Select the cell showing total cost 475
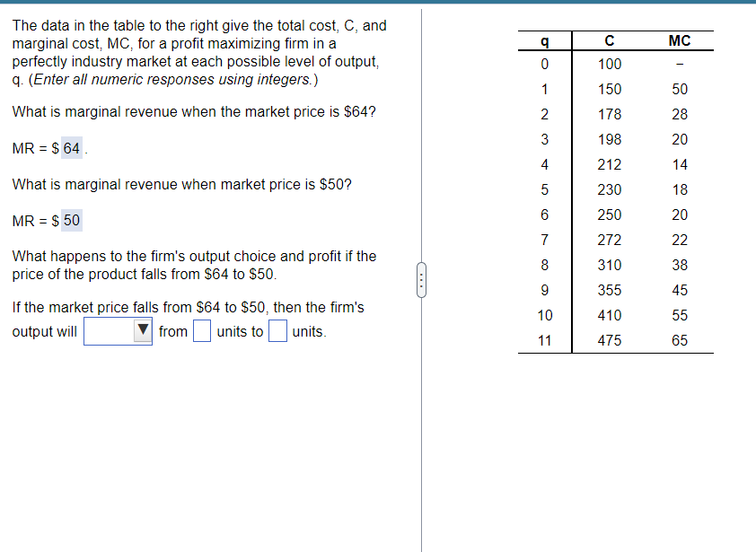This screenshot has height=552, width=756. [609, 340]
